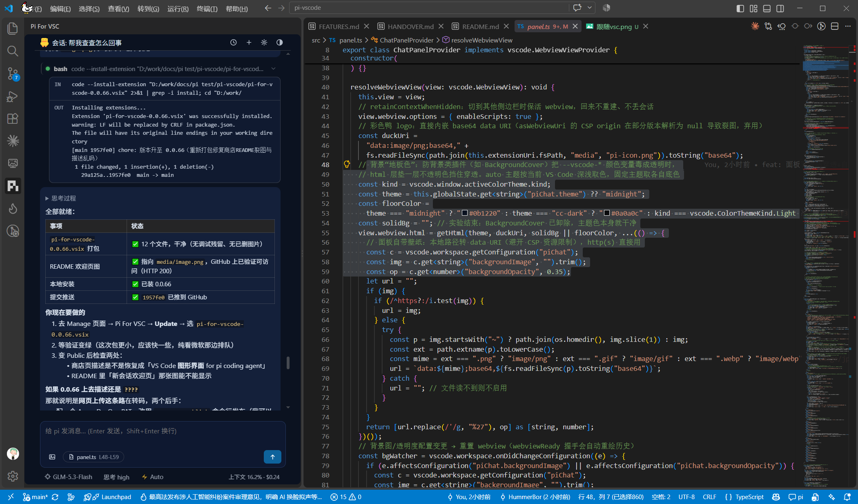Click the lightbulb code action on line 48
Screen dimensions: 858x504
click(x=347, y=164)
